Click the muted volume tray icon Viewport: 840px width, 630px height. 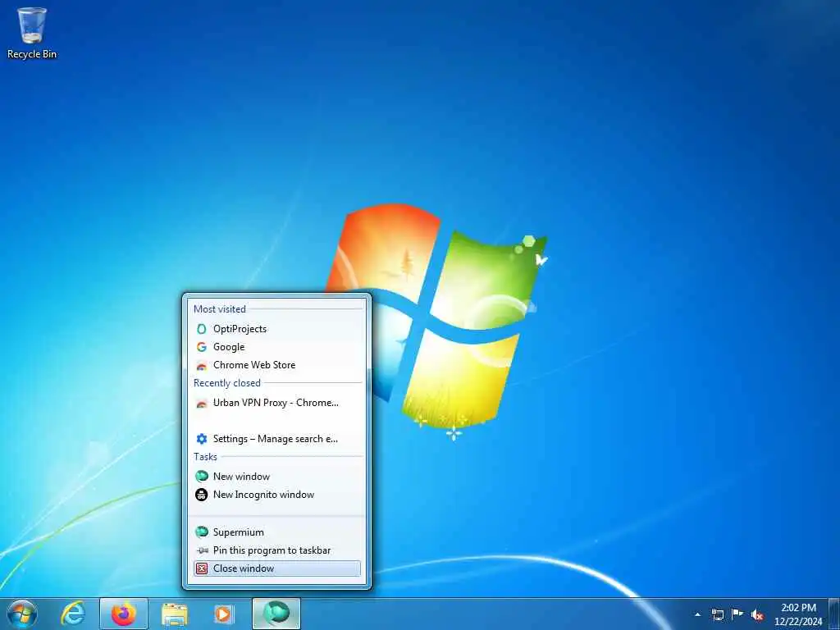757,615
